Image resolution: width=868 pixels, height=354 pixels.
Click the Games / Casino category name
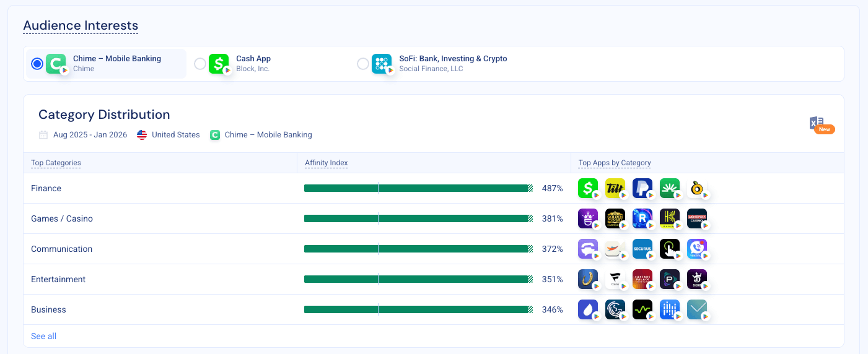pyautogui.click(x=62, y=218)
